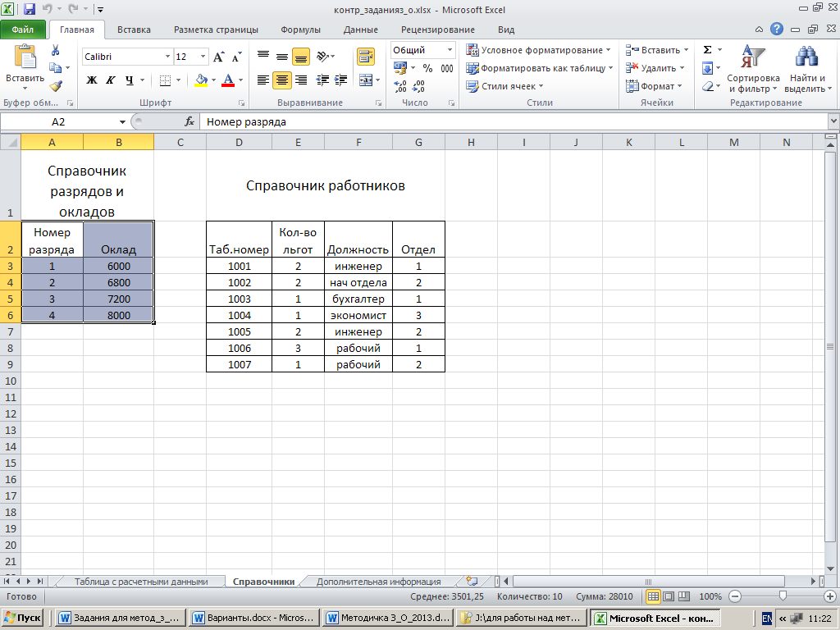
Task: Click the accounting number format icon
Action: (x=400, y=68)
